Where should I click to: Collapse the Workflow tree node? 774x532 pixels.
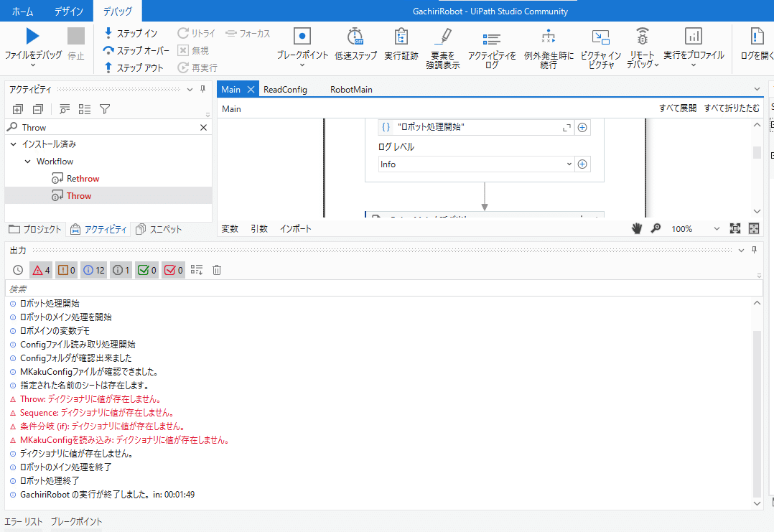28,162
